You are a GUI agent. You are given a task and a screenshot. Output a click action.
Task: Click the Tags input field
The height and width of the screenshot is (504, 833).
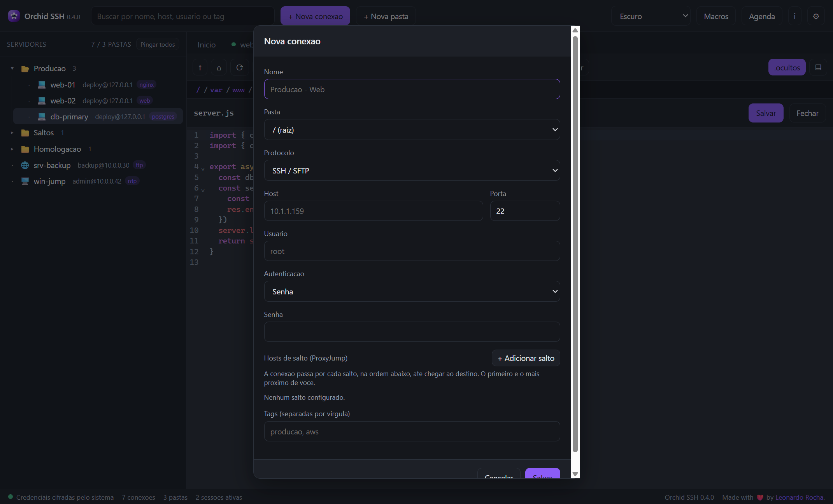[x=412, y=431]
